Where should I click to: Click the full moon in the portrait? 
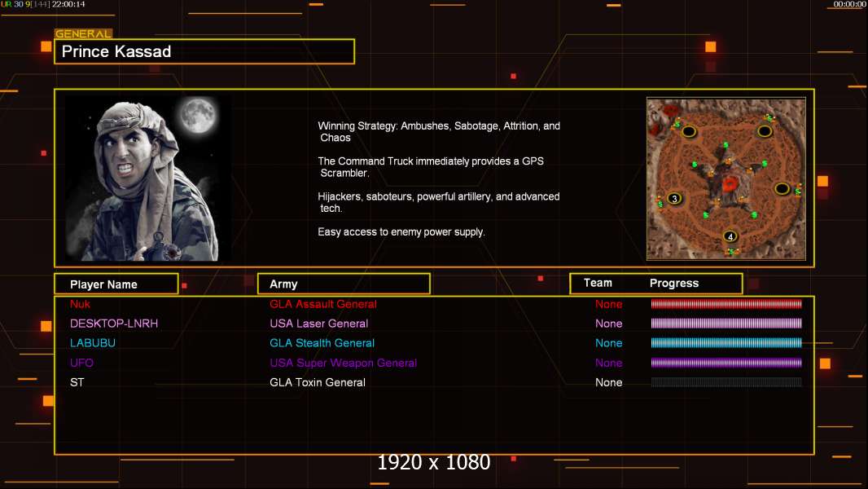pyautogui.click(x=198, y=115)
